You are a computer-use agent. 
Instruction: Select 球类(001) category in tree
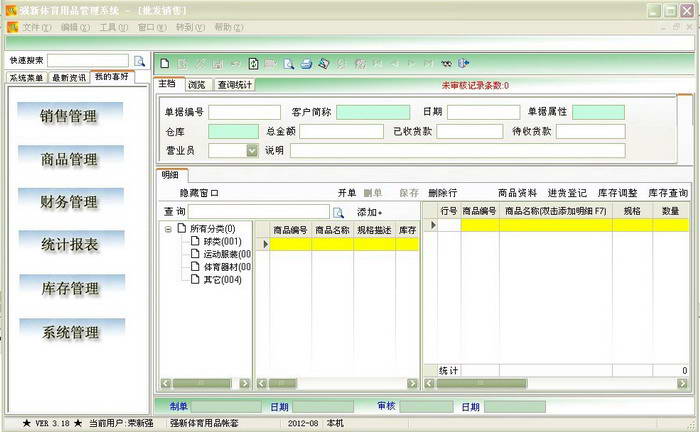(222, 241)
